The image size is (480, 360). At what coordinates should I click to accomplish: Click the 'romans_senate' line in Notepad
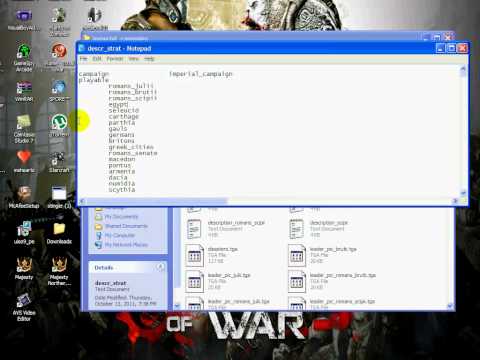coord(133,153)
